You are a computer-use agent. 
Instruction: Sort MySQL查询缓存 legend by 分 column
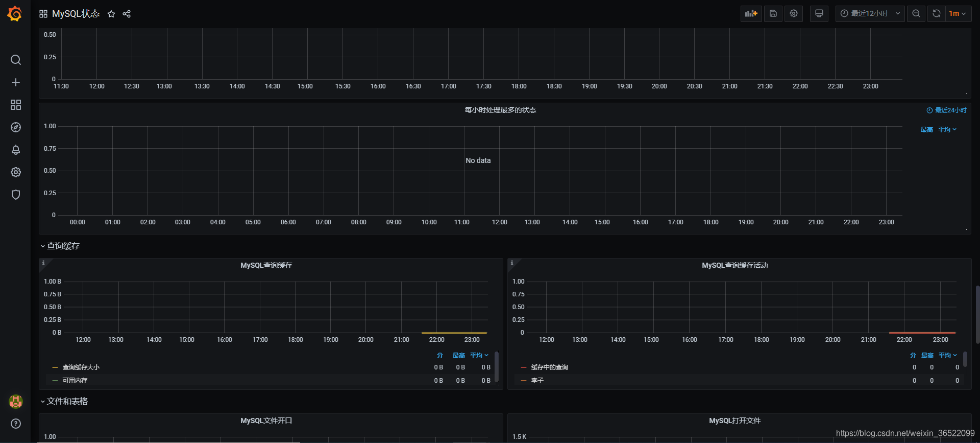coord(440,356)
